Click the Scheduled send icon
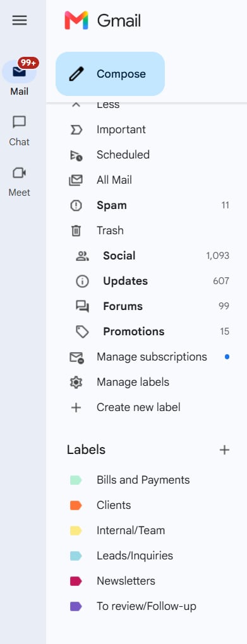Screen dimensions: 247x644 coord(76,155)
